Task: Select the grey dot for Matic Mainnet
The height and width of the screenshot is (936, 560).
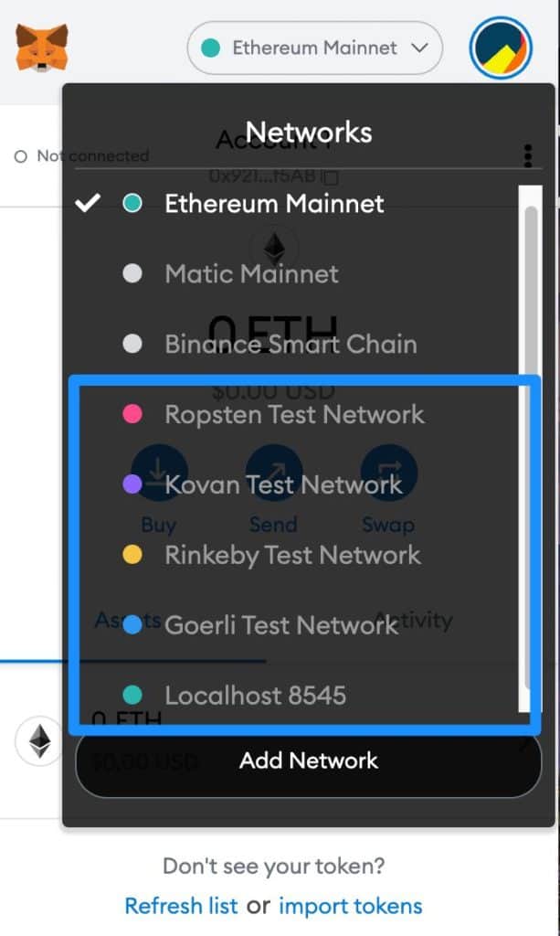Action: tap(132, 273)
